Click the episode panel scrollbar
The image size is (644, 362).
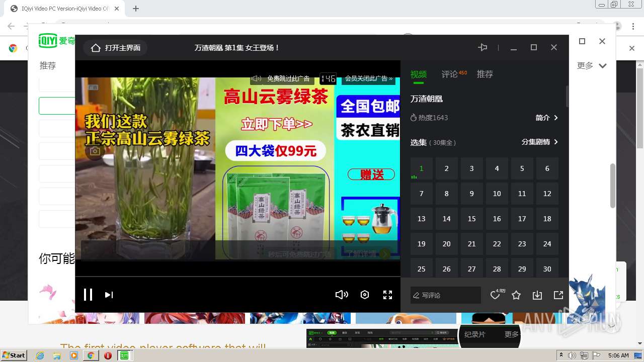tap(567, 96)
